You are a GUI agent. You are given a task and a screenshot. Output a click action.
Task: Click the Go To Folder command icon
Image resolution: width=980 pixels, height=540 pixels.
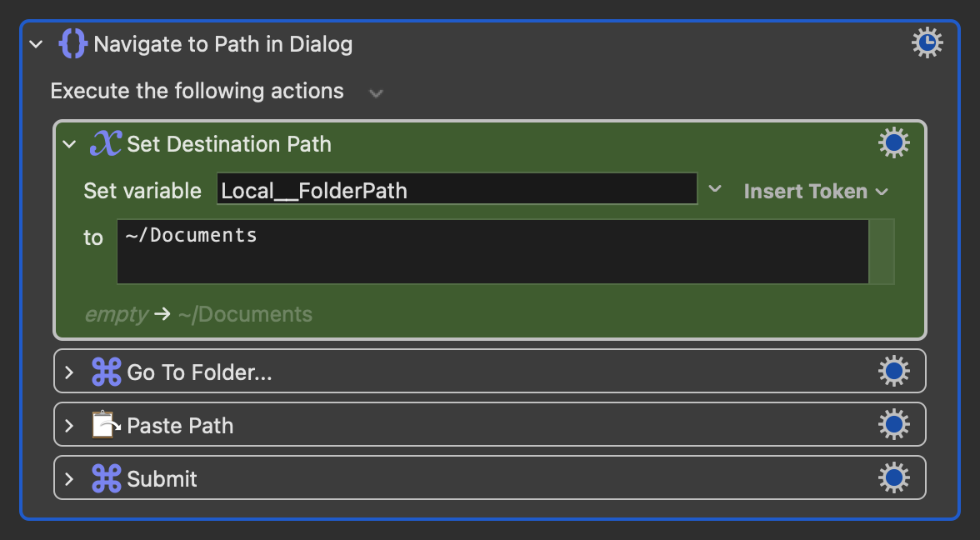point(107,372)
